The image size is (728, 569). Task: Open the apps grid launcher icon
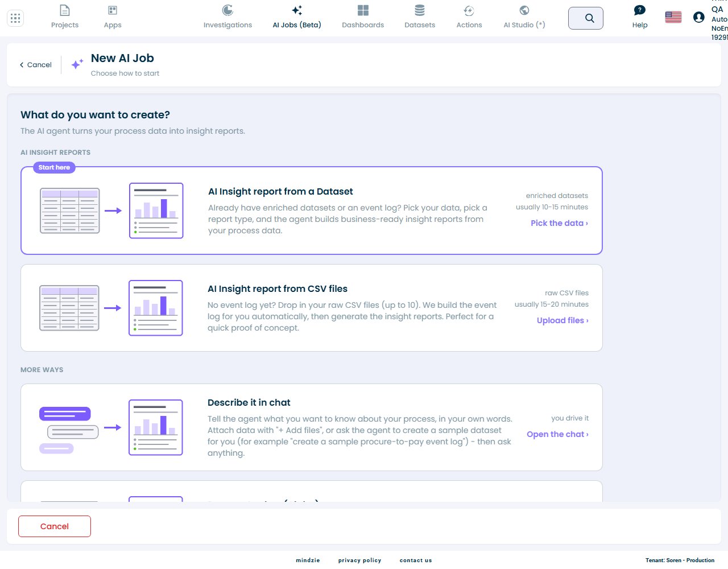click(15, 18)
